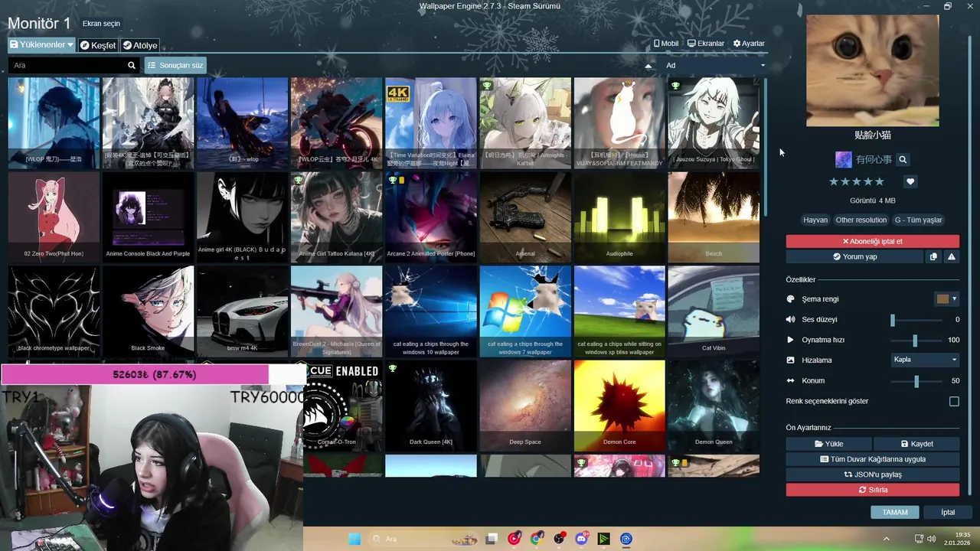Click the Yorum yap button

(x=854, y=256)
